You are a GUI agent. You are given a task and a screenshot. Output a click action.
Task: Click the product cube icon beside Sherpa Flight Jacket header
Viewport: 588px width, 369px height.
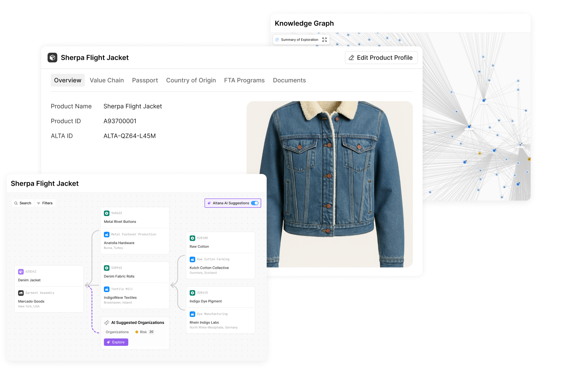[x=52, y=58]
